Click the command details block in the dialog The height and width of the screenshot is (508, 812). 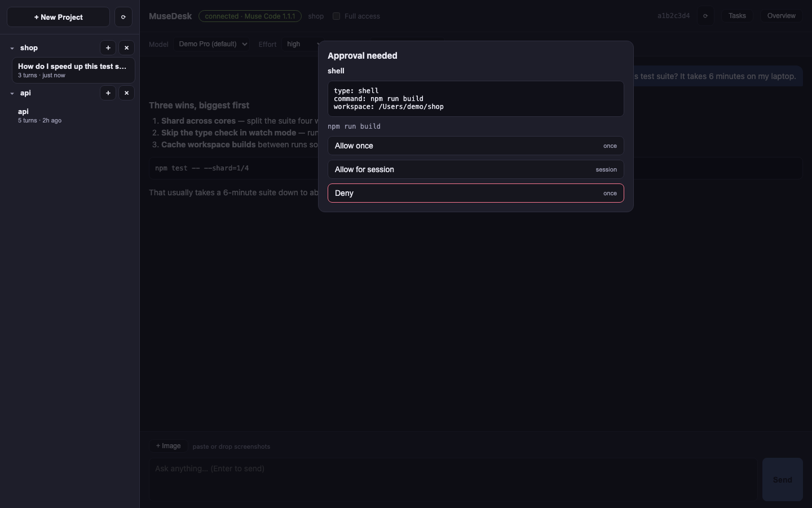[476, 99]
